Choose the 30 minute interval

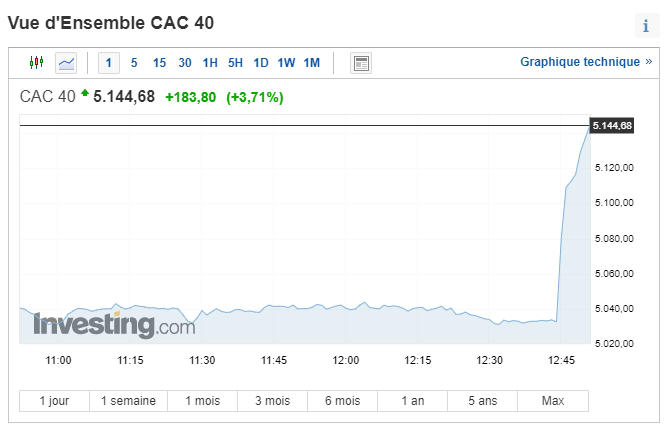pos(185,63)
